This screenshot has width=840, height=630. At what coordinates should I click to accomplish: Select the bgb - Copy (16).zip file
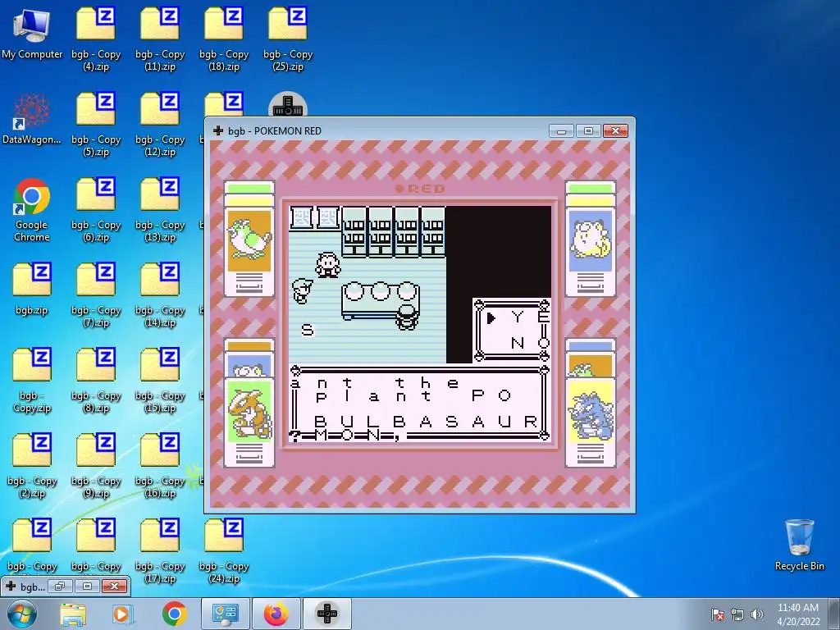point(160,466)
